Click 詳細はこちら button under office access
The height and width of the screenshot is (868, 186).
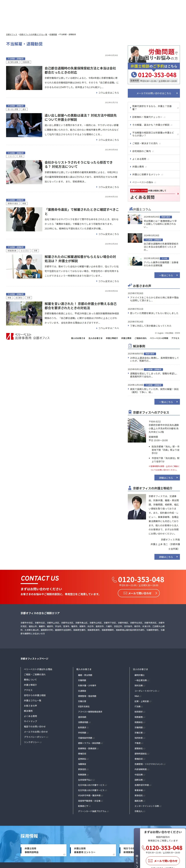(x=167, y=477)
